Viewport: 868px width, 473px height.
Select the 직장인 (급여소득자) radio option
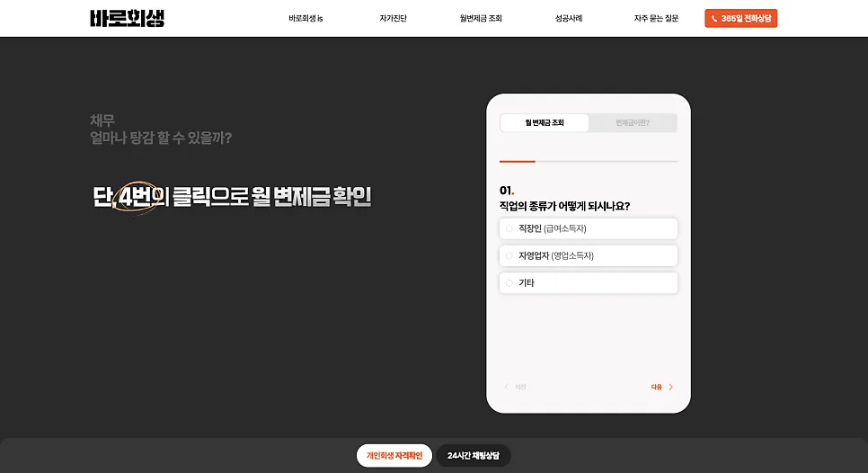[x=588, y=228]
